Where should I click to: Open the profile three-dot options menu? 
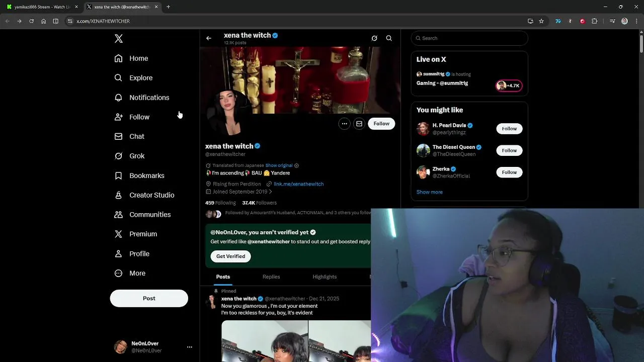pos(344,124)
